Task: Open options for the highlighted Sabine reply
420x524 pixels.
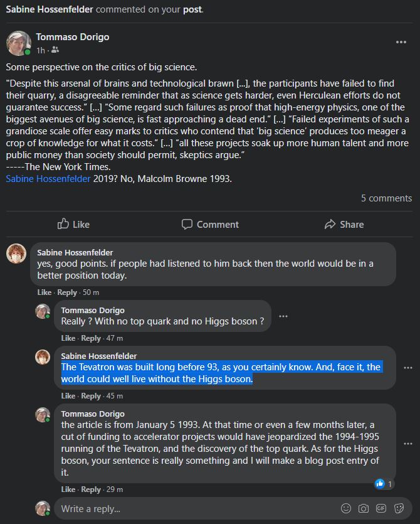Action: click(x=408, y=367)
